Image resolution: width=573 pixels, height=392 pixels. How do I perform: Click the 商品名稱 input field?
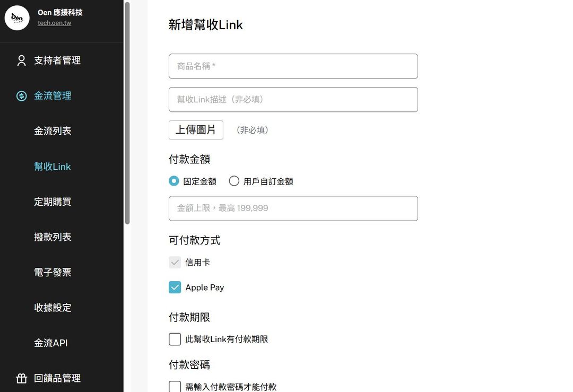point(293,66)
